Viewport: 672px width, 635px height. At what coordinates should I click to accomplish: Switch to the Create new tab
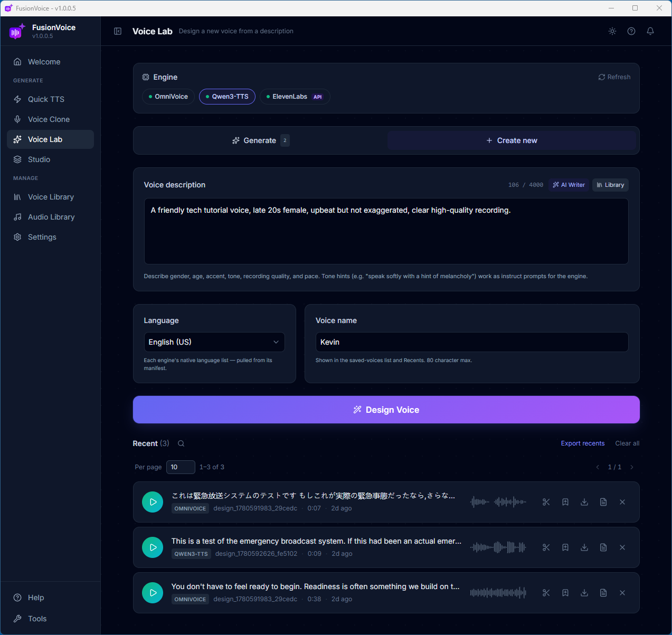point(512,140)
